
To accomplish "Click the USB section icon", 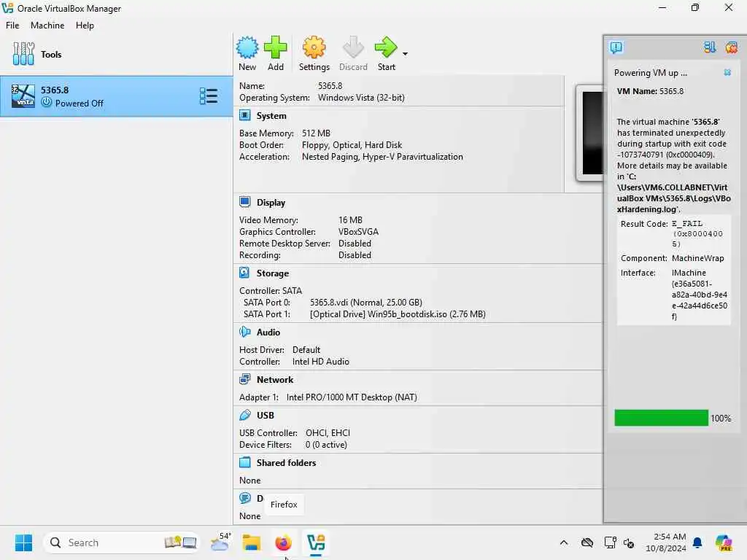I will click(x=245, y=415).
